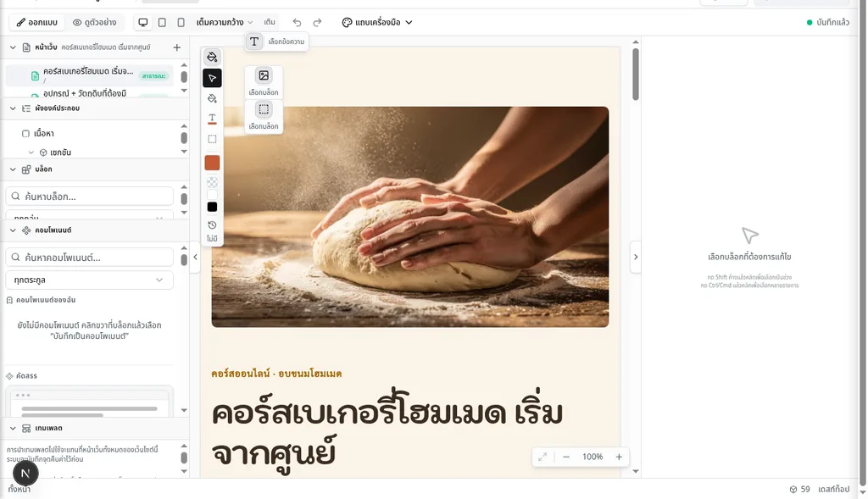Open the ทุกตระกูล family dropdown
The height and width of the screenshot is (499, 868).
point(90,280)
